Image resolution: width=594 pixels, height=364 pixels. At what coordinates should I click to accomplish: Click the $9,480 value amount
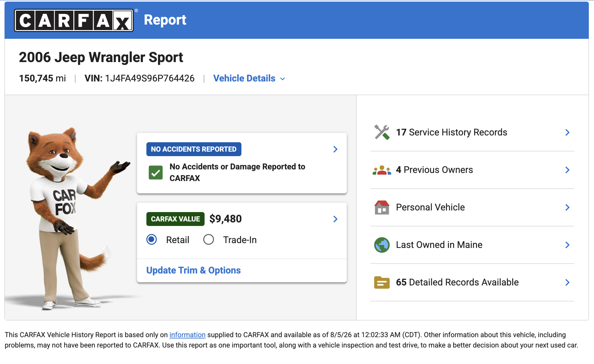point(225,219)
